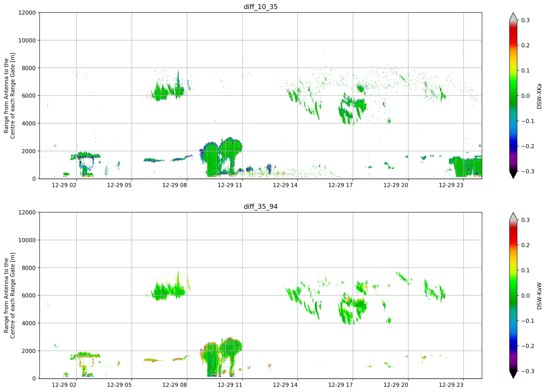Click the 0.0 value on DSW-XKa colorbar
Image resolution: width=546 pixels, height=392 pixels.
coord(526,96)
